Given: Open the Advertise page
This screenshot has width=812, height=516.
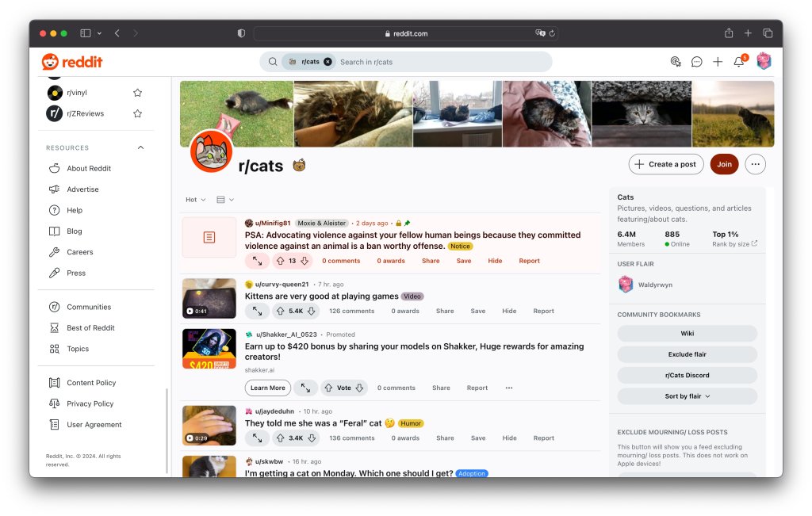Looking at the screenshot, I should pos(82,189).
